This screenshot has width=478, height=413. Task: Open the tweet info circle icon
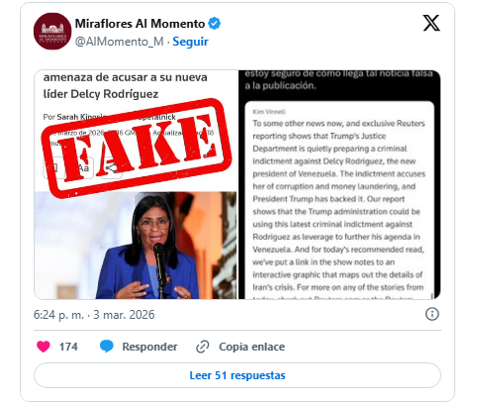pos(432,314)
